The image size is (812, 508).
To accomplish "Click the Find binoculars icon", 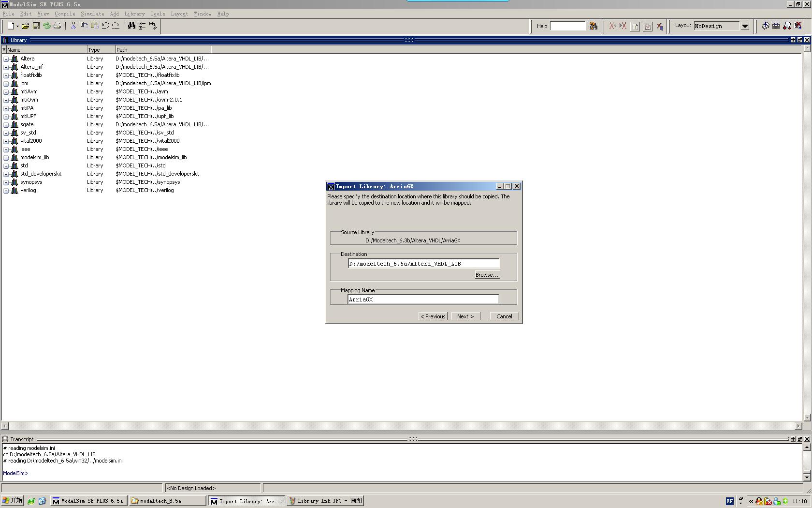I will pyautogui.click(x=131, y=26).
